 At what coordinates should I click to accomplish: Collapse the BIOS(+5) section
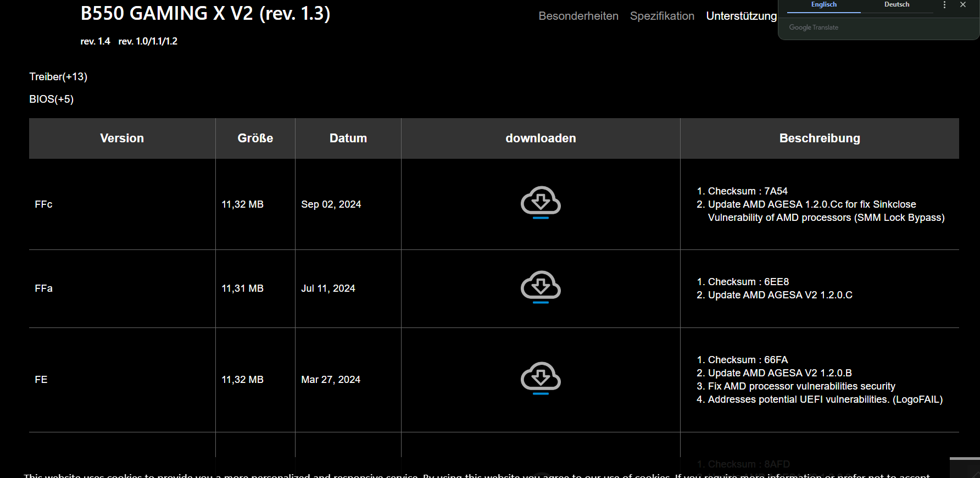coord(51,99)
